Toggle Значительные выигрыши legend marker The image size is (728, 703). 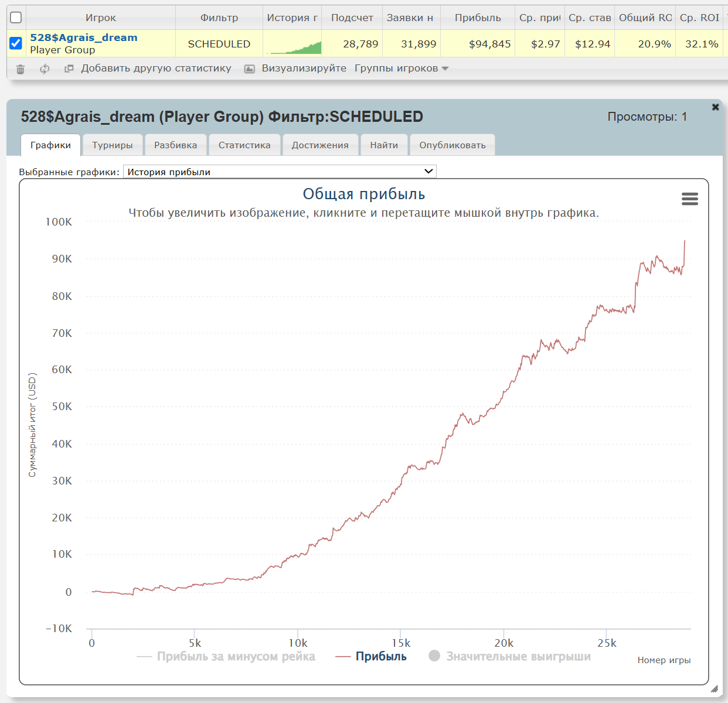coord(434,656)
